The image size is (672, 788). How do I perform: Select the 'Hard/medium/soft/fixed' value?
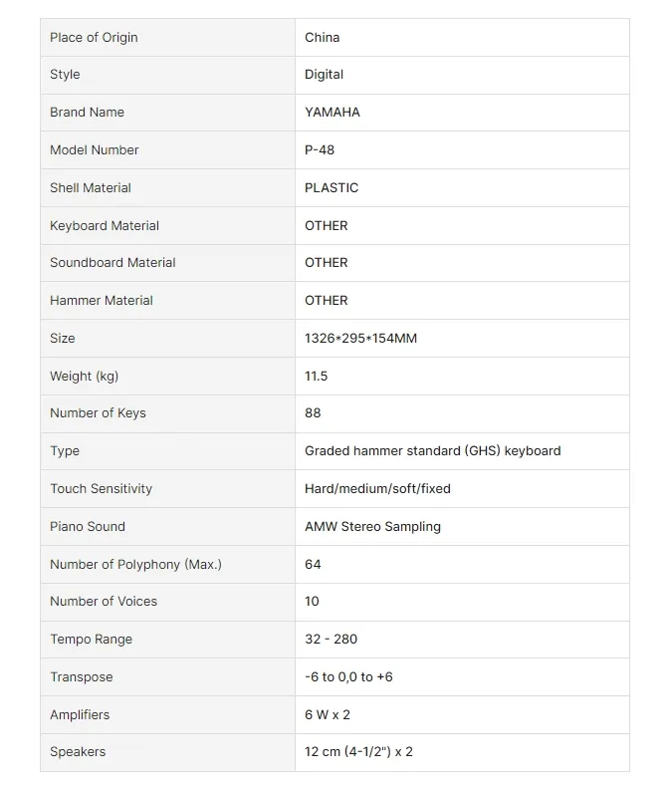pos(377,489)
